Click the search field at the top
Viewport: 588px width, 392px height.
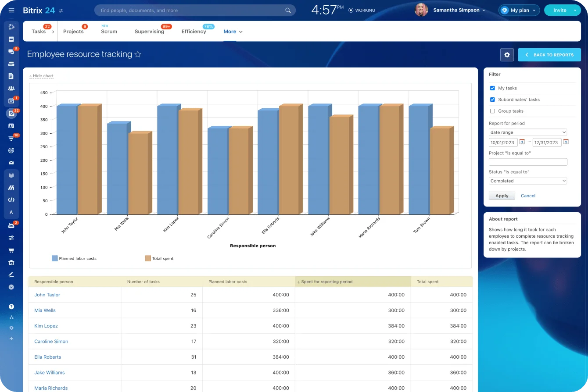193,10
